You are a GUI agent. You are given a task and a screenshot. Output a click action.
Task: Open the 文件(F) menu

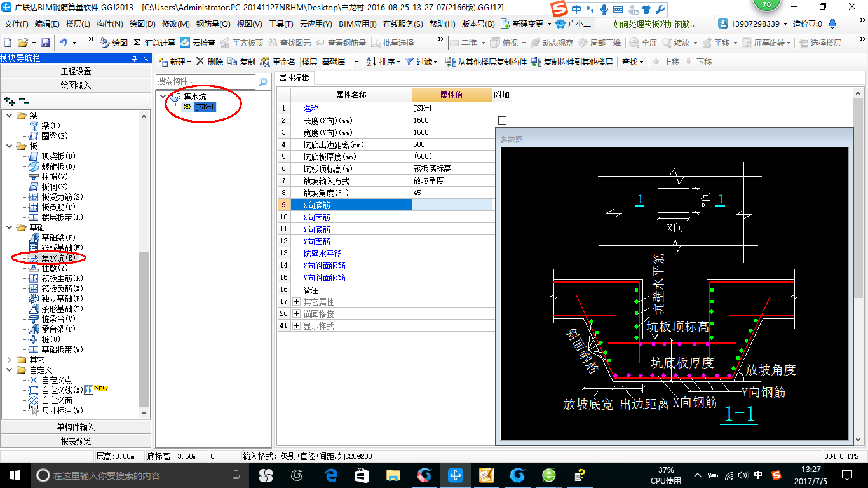point(16,24)
